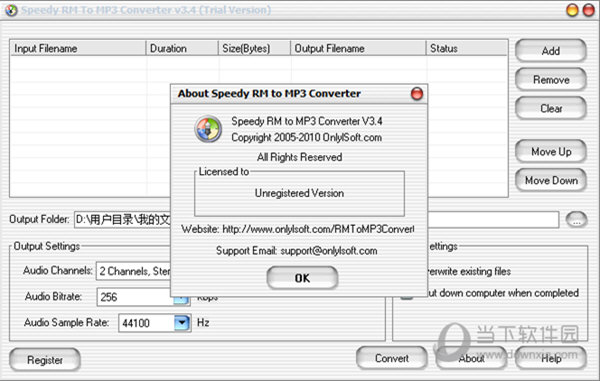This screenshot has width=600, height=381.
Task: Click 'Copyright 2005-2010 OnlylSoft.com' text
Action: (x=307, y=137)
